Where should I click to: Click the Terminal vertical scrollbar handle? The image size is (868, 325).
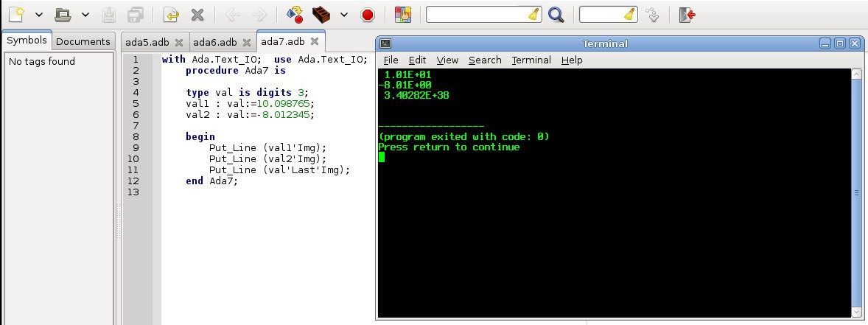tap(856, 193)
